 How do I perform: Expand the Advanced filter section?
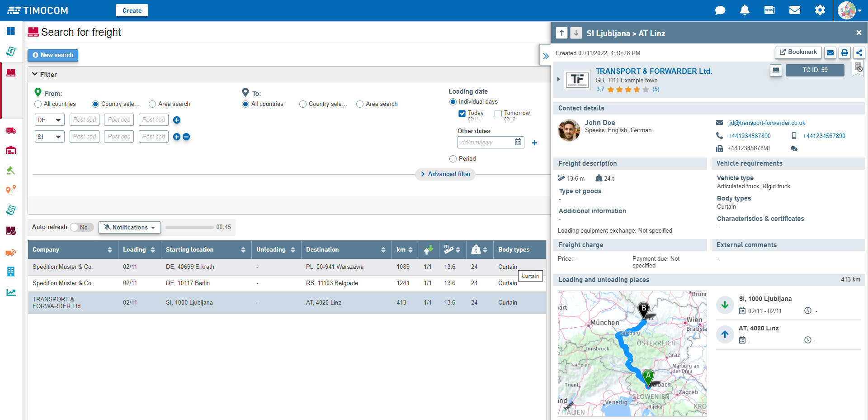pyautogui.click(x=445, y=174)
